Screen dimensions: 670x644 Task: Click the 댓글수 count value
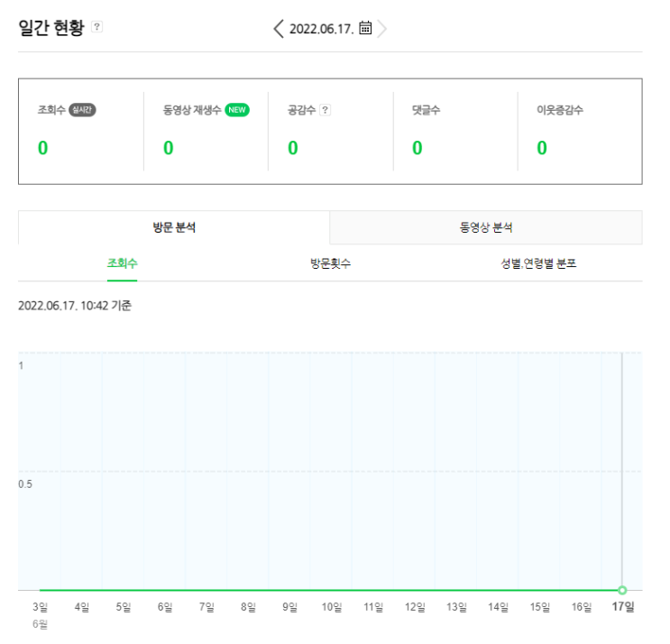pos(417,148)
